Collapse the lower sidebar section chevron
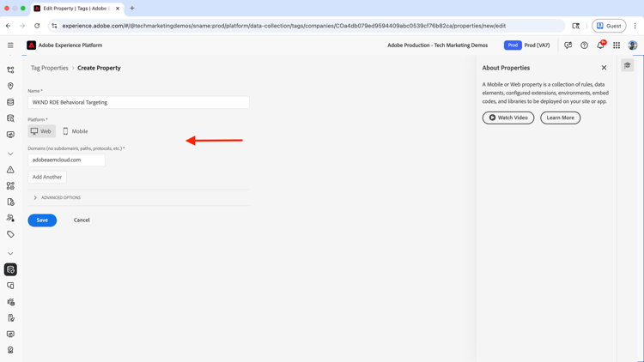The width and height of the screenshot is (644, 362). pyautogui.click(x=10, y=254)
